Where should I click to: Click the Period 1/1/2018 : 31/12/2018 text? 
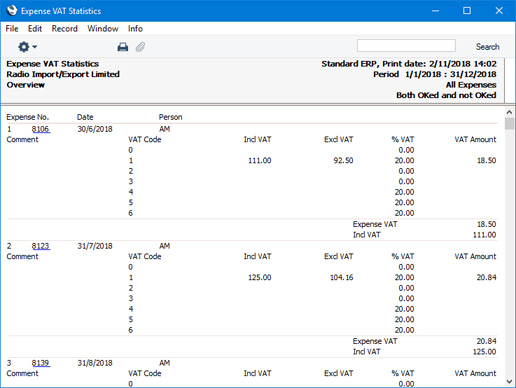pos(435,74)
